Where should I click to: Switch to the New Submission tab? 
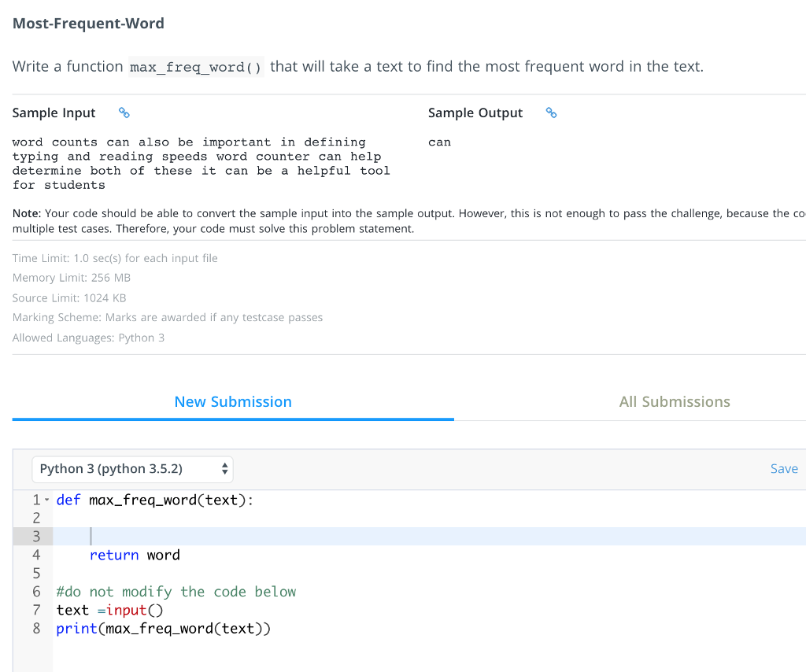tap(233, 402)
